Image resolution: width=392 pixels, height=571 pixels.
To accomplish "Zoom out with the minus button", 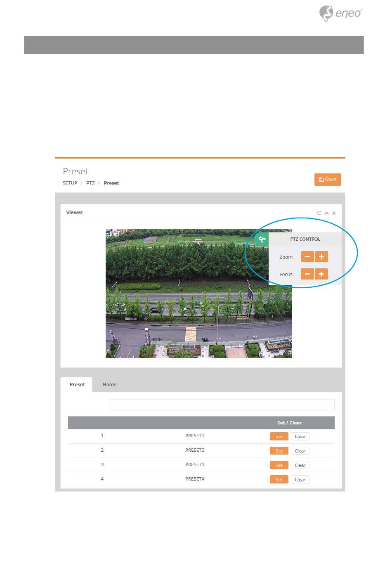I will [307, 257].
